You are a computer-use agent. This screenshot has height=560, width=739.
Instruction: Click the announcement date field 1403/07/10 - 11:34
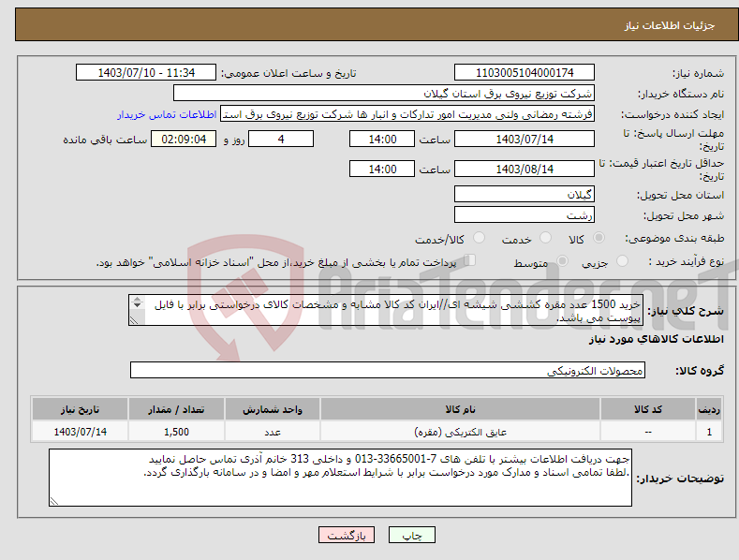146,73
